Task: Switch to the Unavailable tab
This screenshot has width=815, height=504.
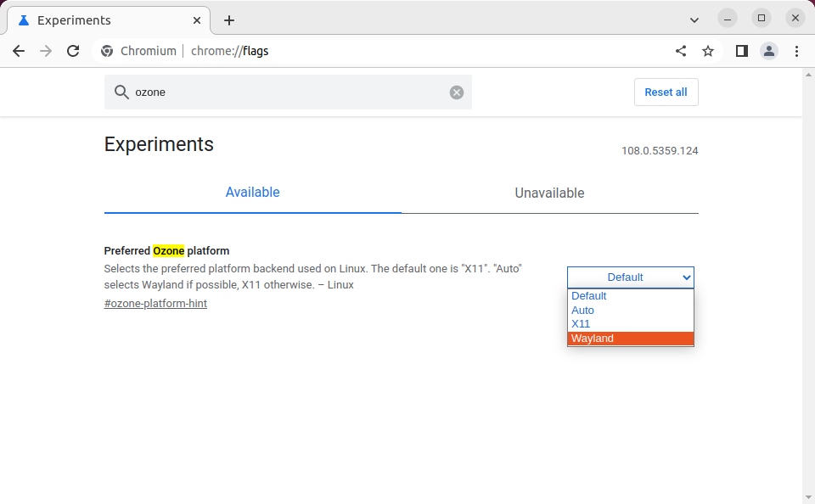Action: 549,193
